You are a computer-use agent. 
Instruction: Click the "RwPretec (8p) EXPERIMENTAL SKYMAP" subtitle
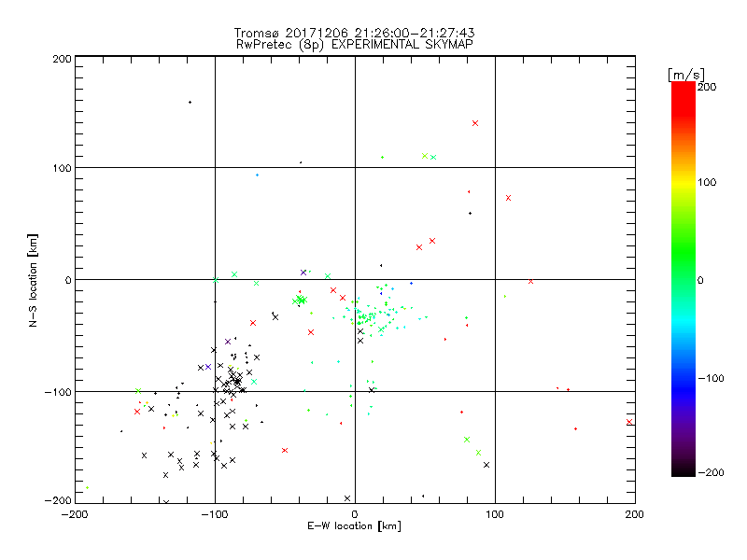pyautogui.click(x=355, y=45)
